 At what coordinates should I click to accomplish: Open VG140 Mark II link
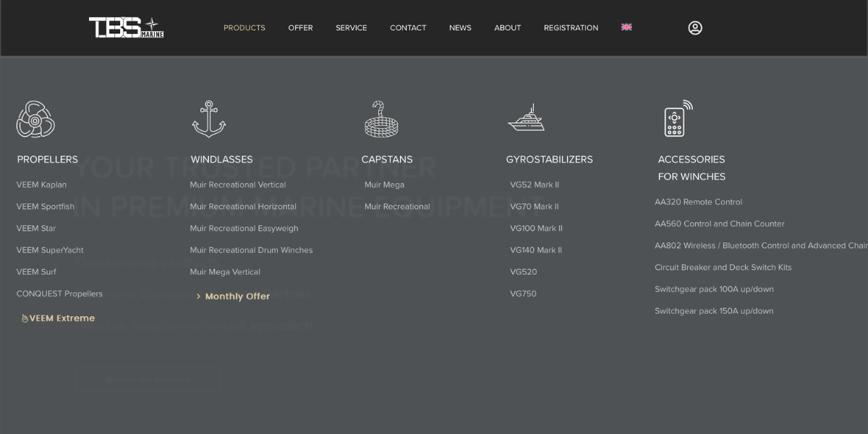point(536,250)
